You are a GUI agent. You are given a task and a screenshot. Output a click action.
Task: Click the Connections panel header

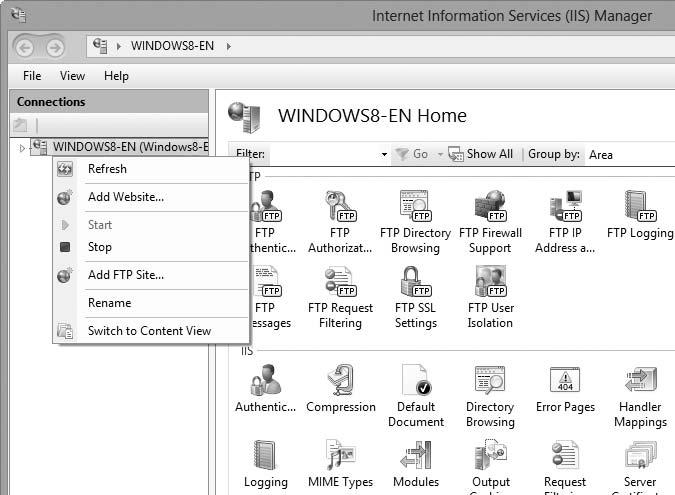[109, 102]
